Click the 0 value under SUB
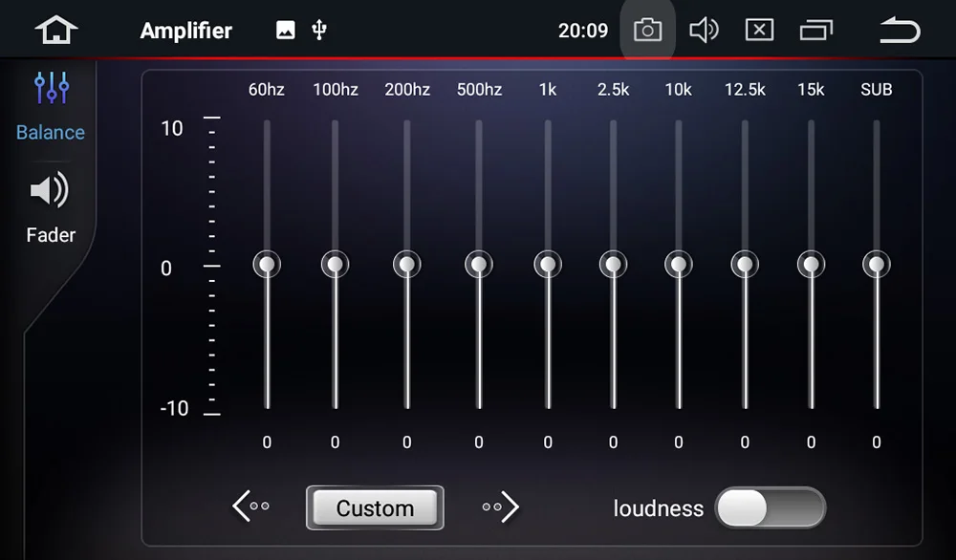 tap(876, 442)
